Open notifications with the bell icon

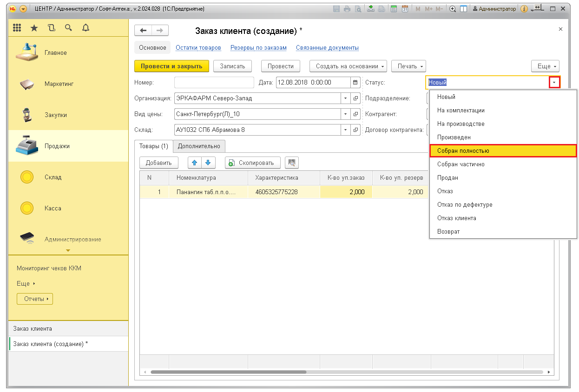(x=86, y=28)
